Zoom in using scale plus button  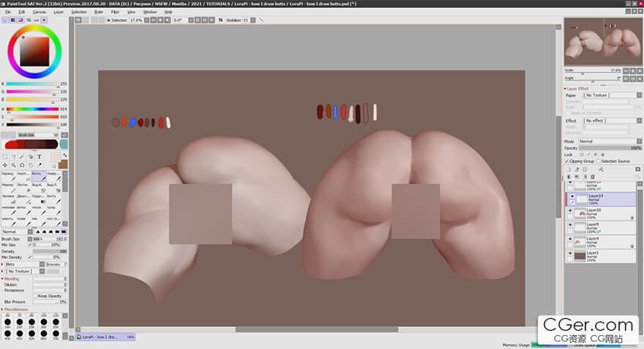click(633, 71)
